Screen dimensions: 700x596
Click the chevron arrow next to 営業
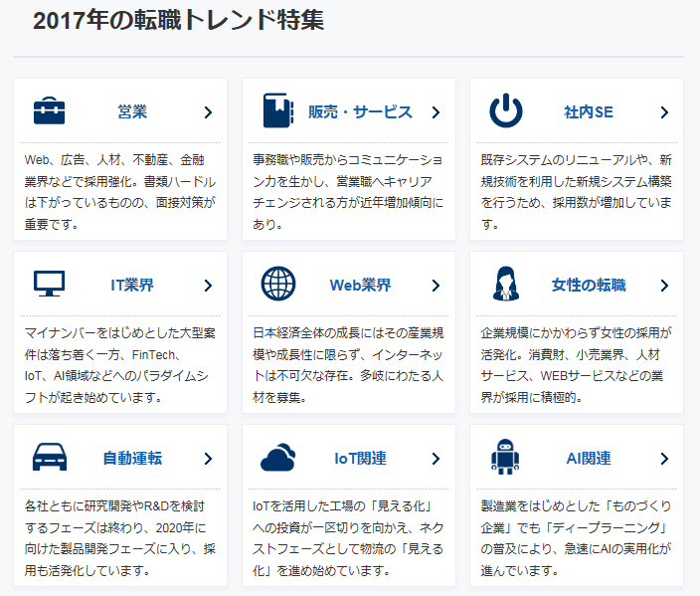[208, 112]
